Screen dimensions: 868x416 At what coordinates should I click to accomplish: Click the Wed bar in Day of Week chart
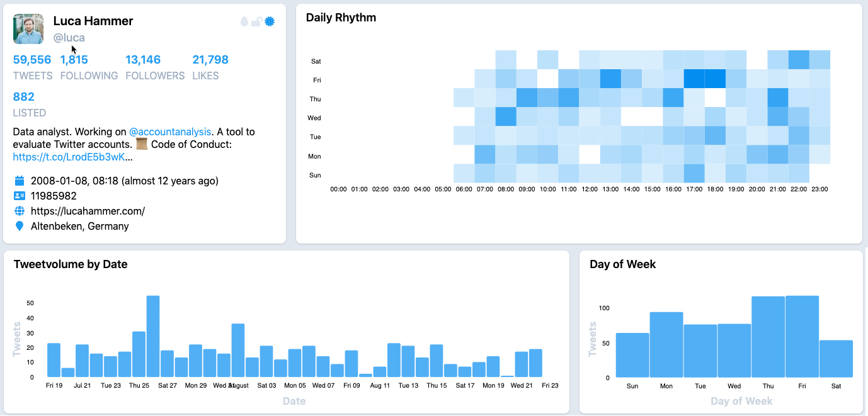[734, 351]
